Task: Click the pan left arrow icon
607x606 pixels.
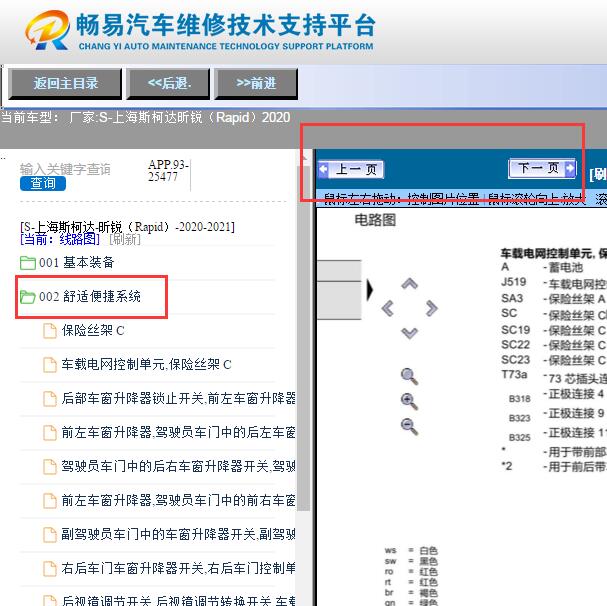Action: [388, 309]
